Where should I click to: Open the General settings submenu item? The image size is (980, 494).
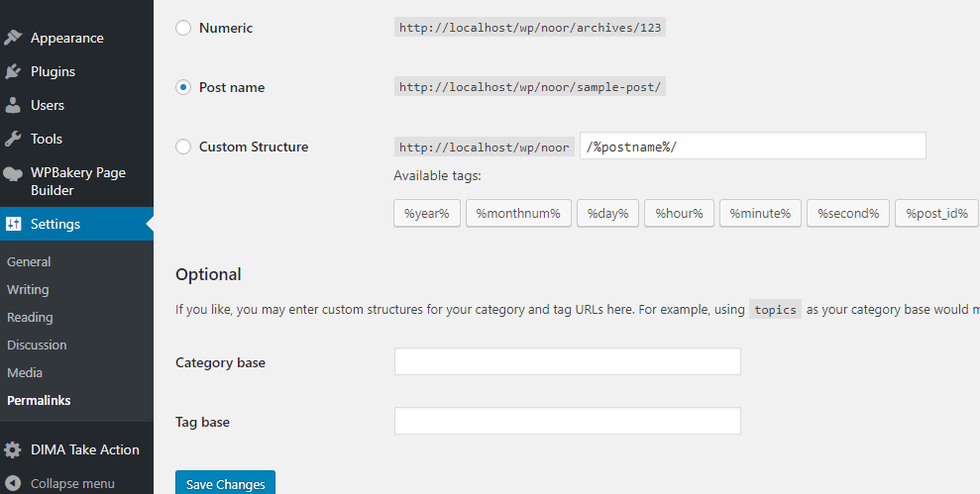click(29, 261)
